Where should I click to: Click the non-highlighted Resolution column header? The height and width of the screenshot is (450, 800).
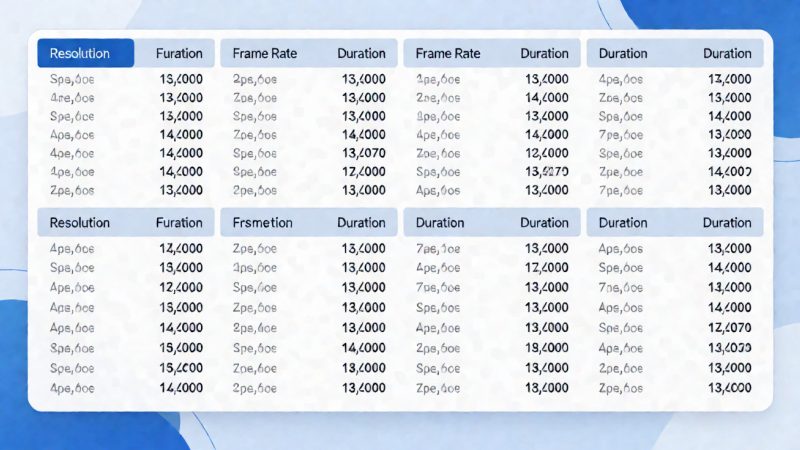coord(80,222)
